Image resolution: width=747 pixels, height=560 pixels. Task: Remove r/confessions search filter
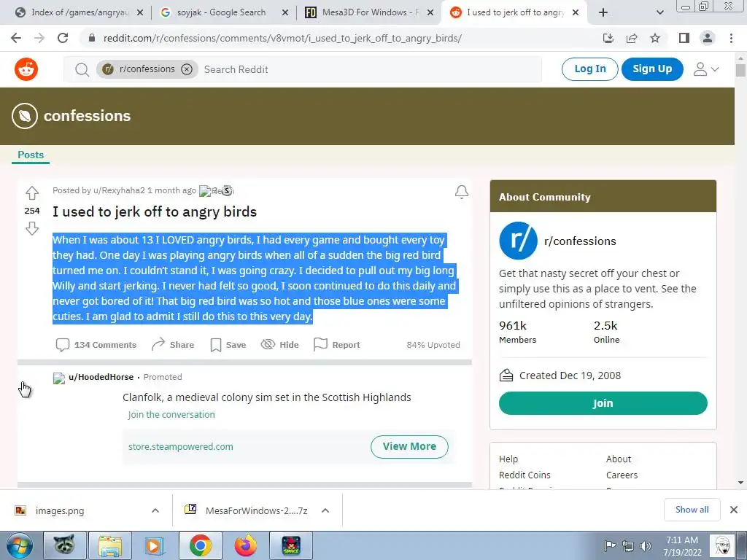[x=187, y=69]
